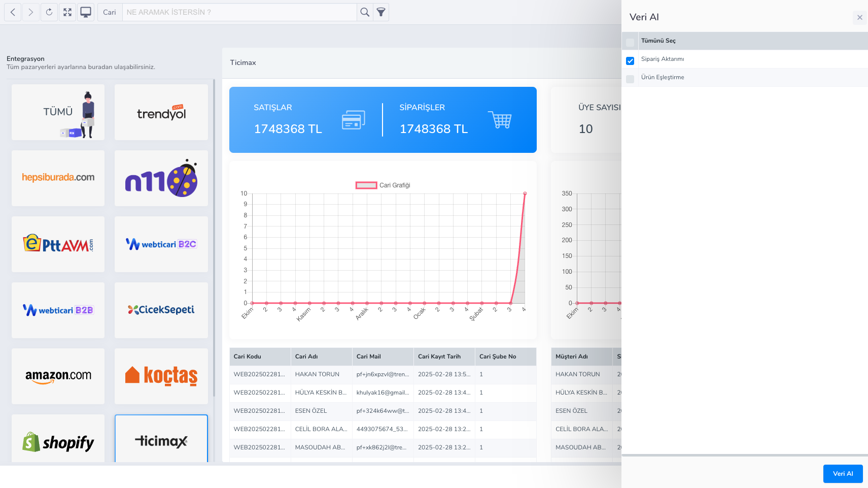868x488 pixels.
Task: Select the TÜMÜ integrations tile
Action: click(58, 112)
